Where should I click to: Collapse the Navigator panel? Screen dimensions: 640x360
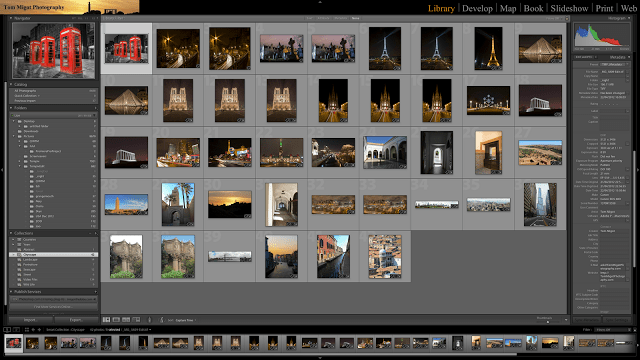(x=11, y=18)
